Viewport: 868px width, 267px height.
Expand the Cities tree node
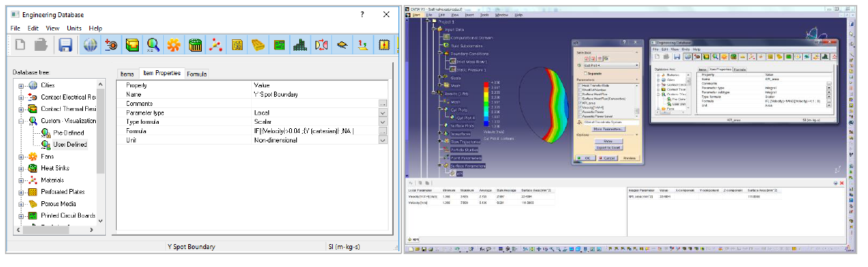click(21, 86)
